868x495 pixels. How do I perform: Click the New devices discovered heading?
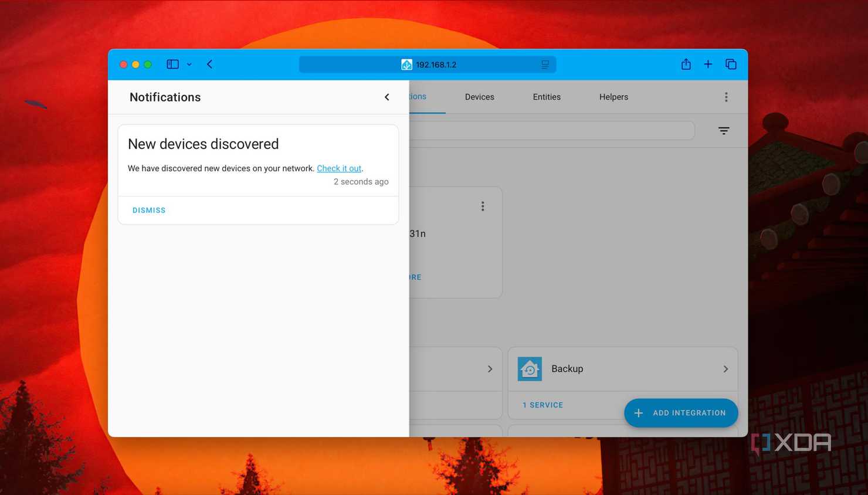(203, 144)
